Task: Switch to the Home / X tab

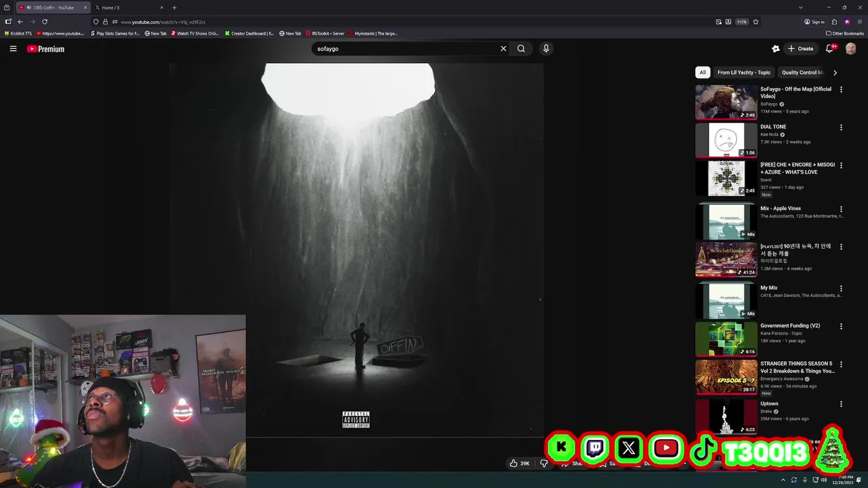Action: tap(130, 7)
